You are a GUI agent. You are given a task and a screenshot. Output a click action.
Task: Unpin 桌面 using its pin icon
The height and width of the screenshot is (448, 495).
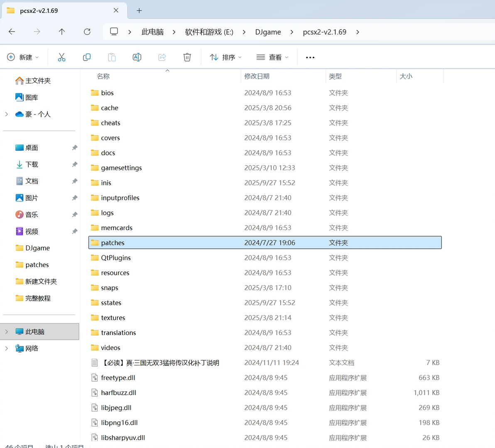tap(74, 147)
